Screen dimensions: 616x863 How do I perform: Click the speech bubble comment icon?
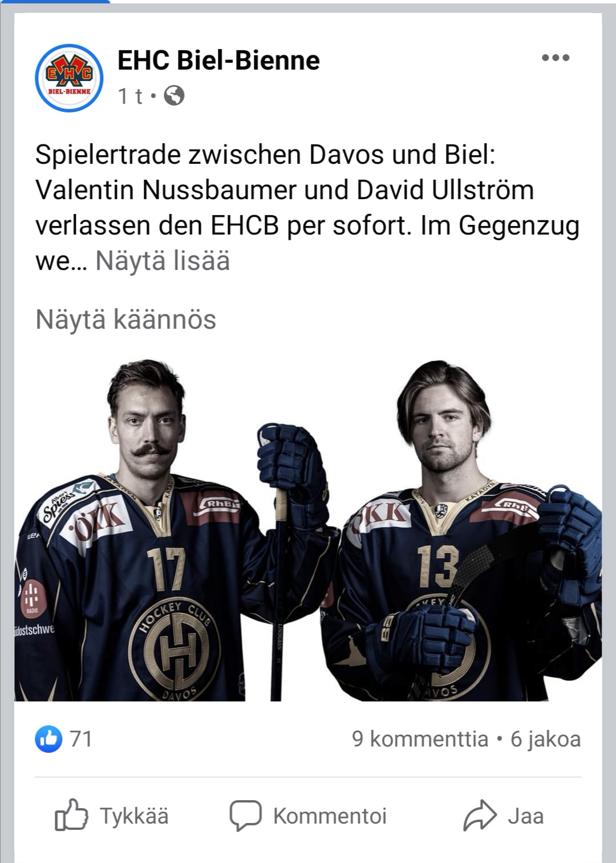[x=245, y=816]
